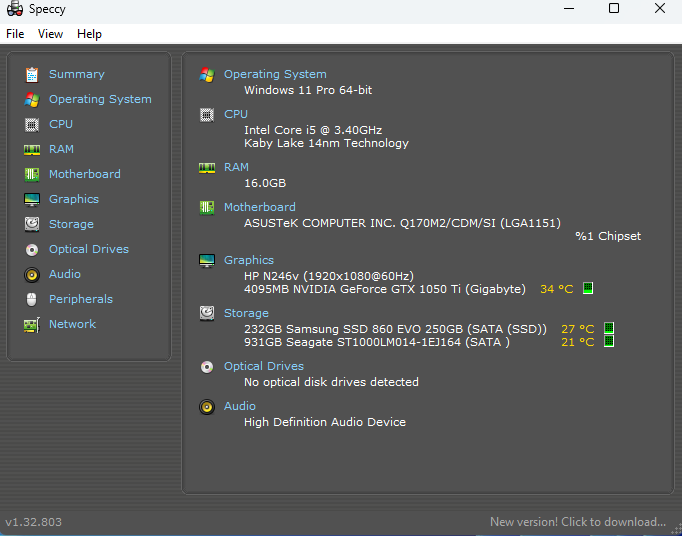682x536 pixels.
Task: Open Peripherals section from sidebar
Action: 81,299
